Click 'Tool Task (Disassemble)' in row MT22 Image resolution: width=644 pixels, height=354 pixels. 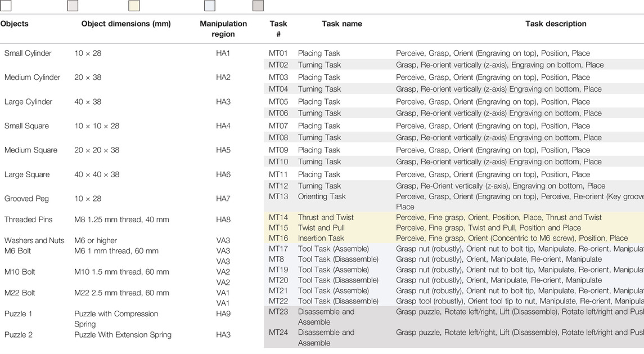(x=338, y=301)
